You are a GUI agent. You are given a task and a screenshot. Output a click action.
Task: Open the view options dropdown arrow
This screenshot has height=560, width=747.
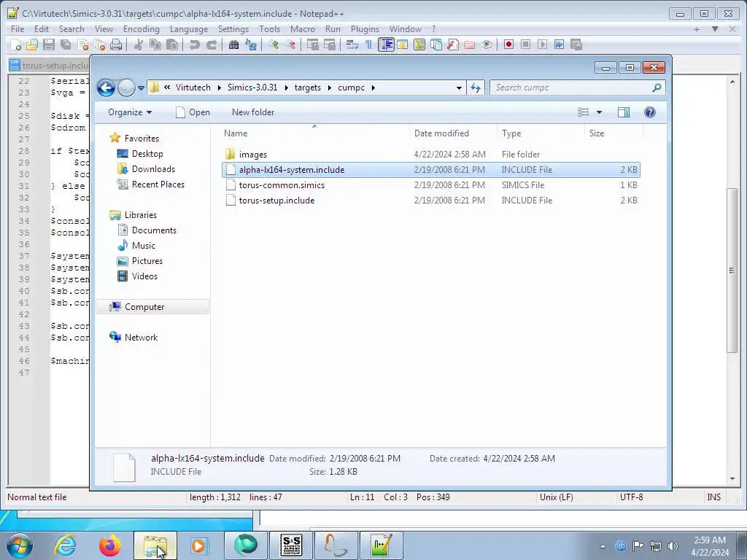point(600,112)
